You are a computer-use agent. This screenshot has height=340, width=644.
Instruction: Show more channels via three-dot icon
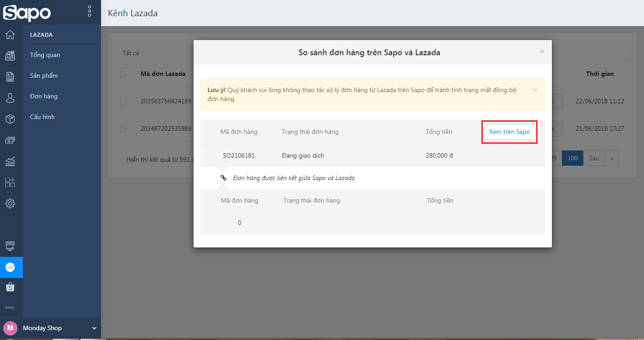10,308
